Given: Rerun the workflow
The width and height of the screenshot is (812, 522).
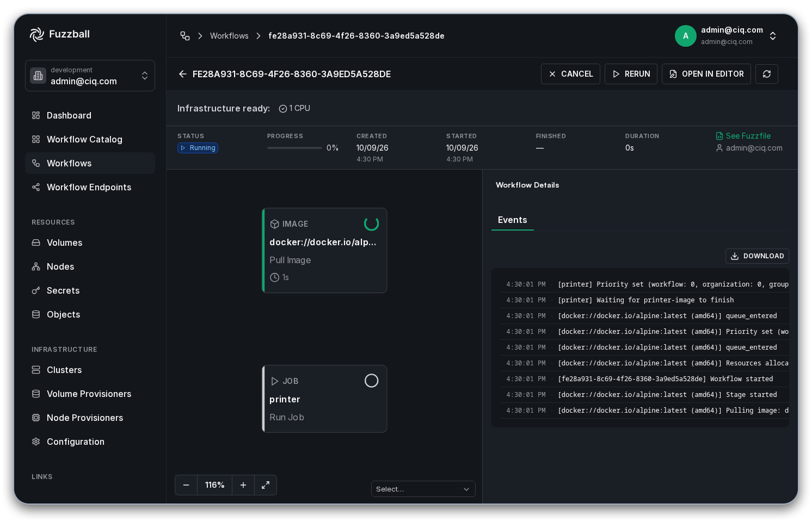Looking at the screenshot, I should [x=631, y=74].
